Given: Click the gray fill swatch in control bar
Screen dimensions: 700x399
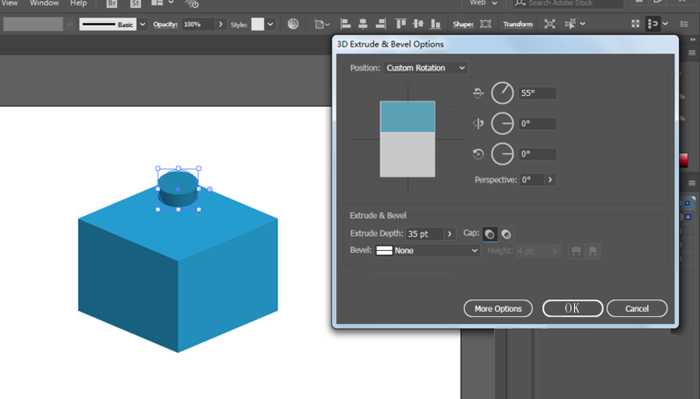Looking at the screenshot, I should point(33,24).
